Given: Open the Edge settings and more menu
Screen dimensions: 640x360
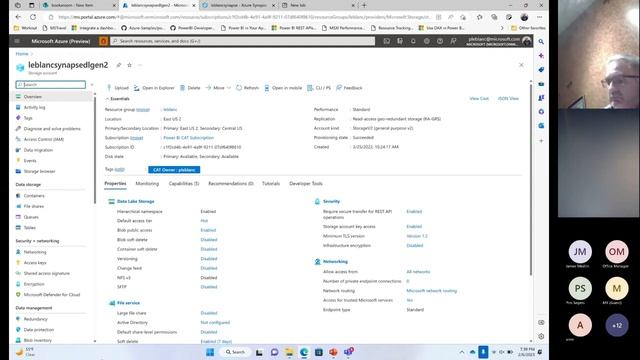Looking at the screenshot, I should point(540,17).
